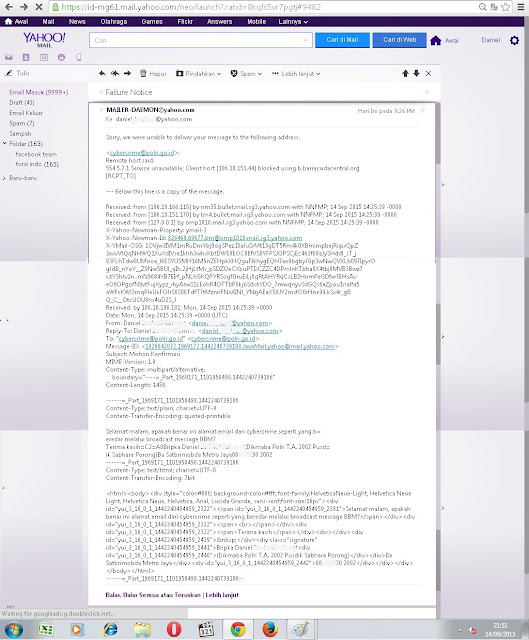The width and height of the screenshot is (529, 640).
Task: Collapse the Folder (165) tree
Action: [4, 144]
